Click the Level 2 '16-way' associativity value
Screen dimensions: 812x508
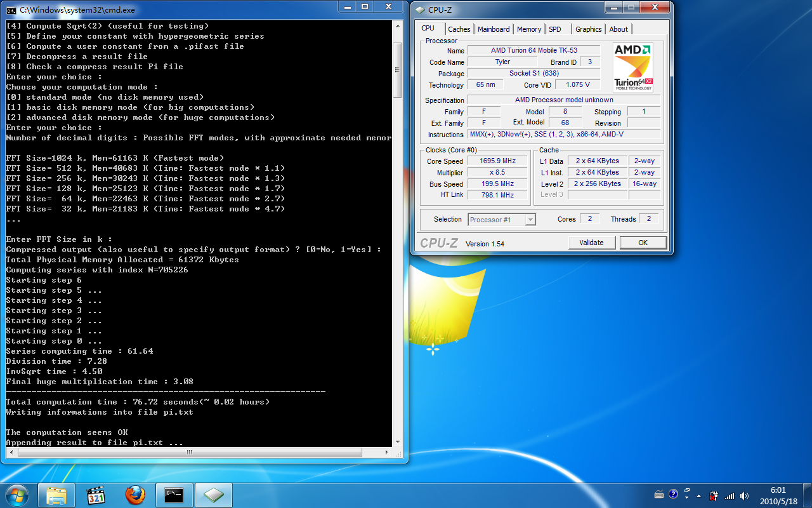point(645,184)
